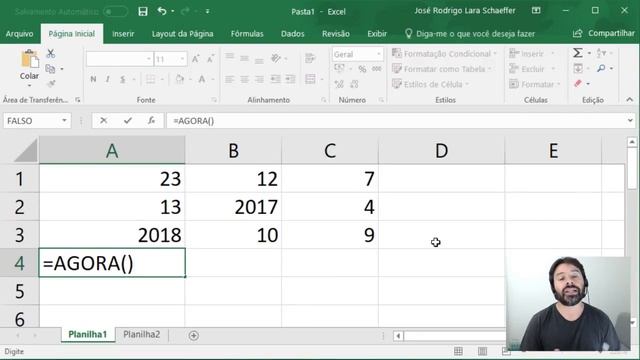Apply font color with the A icon
Image resolution: width=640 pixels, height=360 pixels.
[x=202, y=79]
